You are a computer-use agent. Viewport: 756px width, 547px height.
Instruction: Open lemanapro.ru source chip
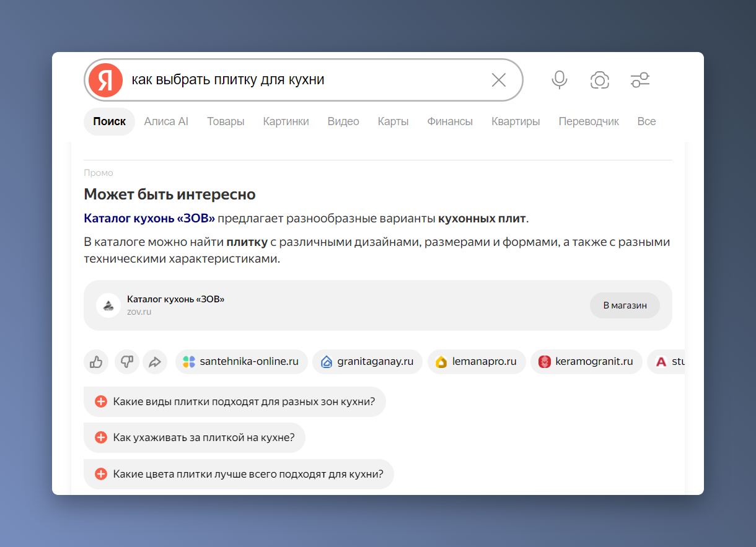tap(477, 362)
